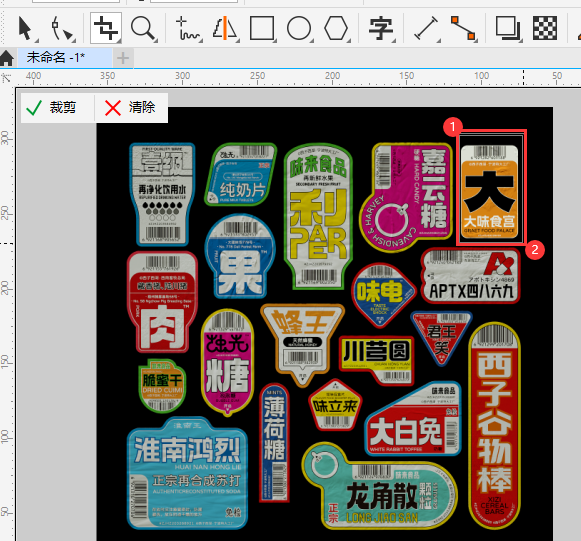Select the Shape edit tool
The height and width of the screenshot is (541, 581).
coord(61,28)
